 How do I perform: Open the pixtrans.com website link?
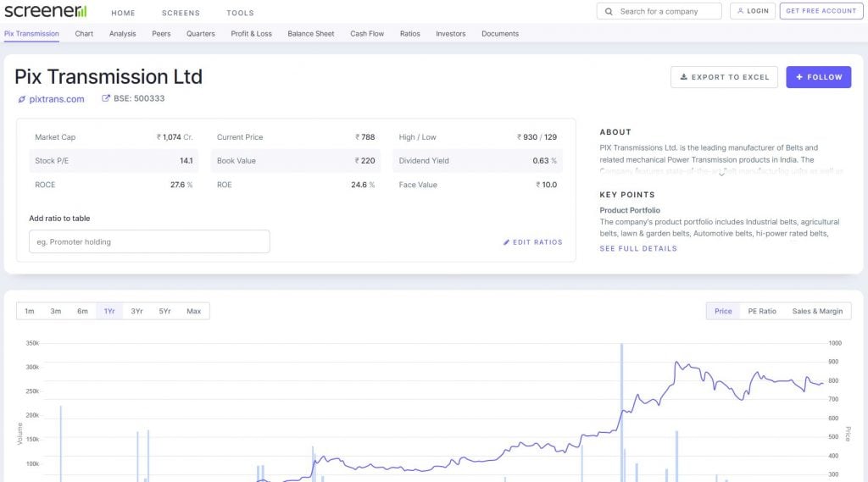tap(57, 99)
